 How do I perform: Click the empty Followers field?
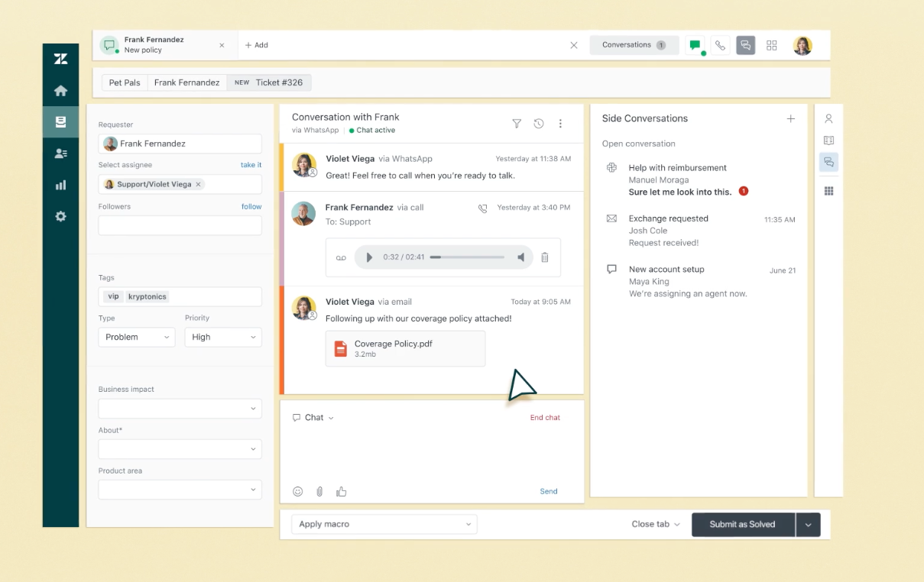[x=180, y=225]
